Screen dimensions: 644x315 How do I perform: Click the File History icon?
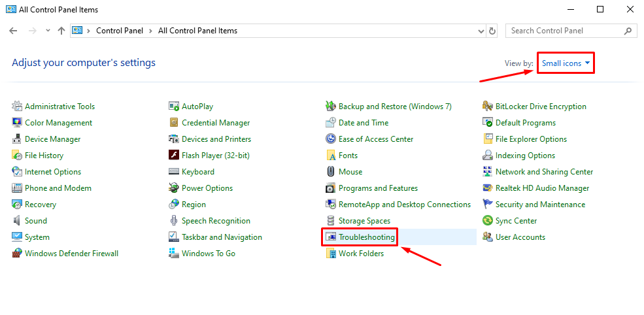point(17,156)
